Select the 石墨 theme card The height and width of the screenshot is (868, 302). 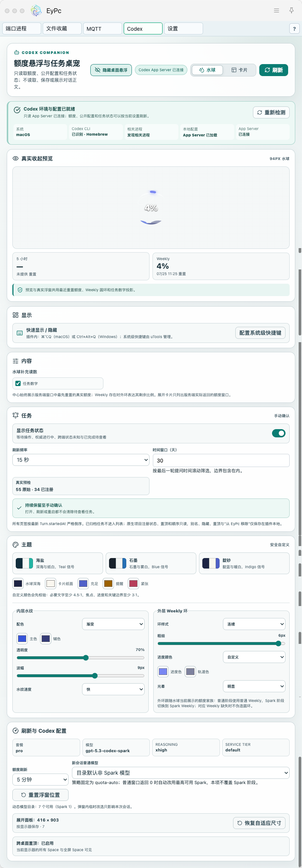[x=151, y=563]
